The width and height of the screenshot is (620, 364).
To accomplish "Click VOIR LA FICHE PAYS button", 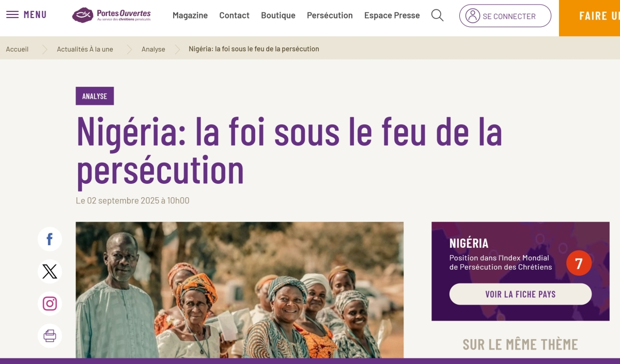I will coord(520,294).
